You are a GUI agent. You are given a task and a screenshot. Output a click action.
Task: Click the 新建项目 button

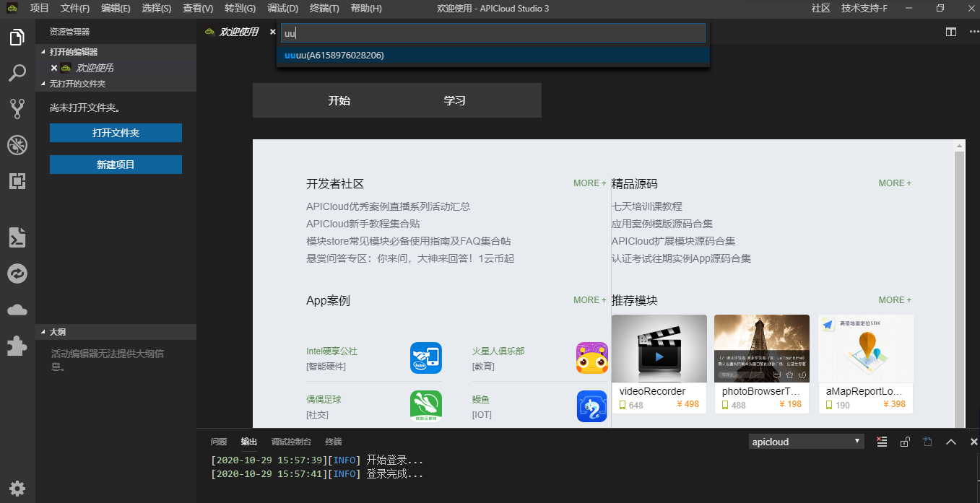point(116,165)
